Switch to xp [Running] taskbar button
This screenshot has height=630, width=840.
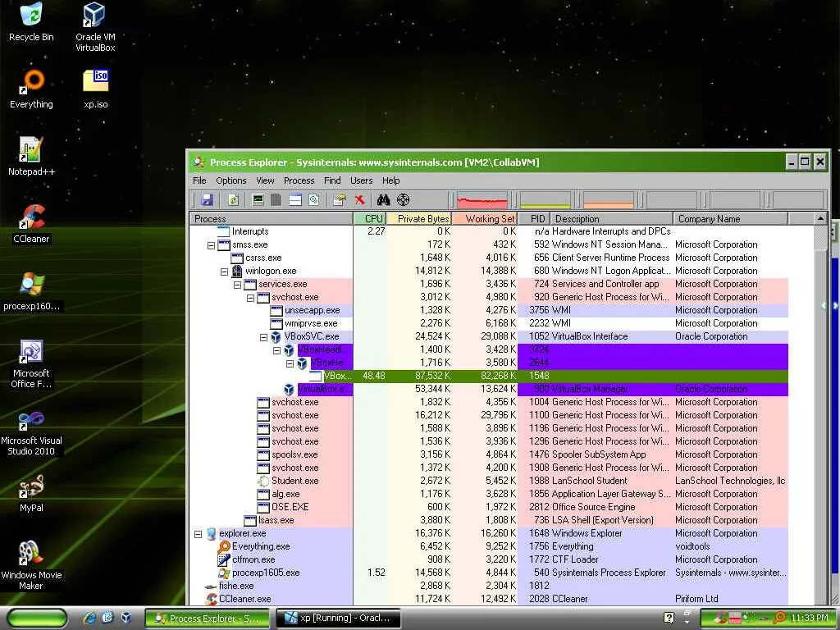[x=340, y=619]
